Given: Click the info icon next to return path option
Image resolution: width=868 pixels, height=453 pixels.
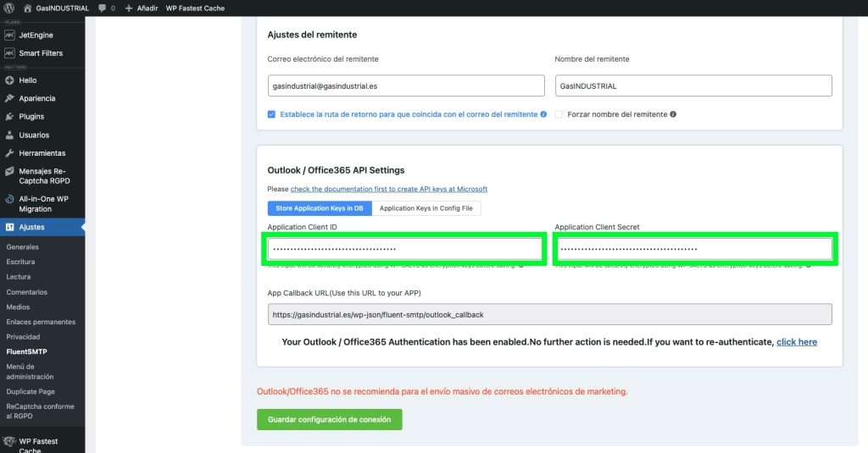Looking at the screenshot, I should [x=543, y=114].
